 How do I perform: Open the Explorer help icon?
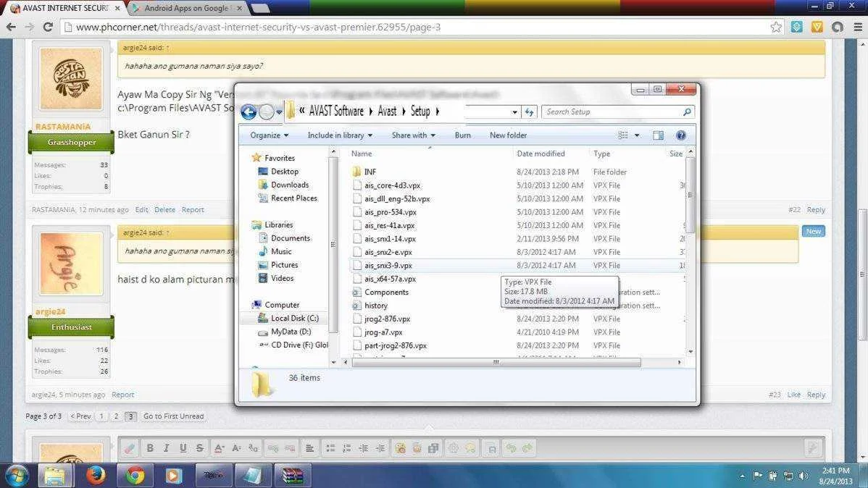pyautogui.click(x=681, y=135)
